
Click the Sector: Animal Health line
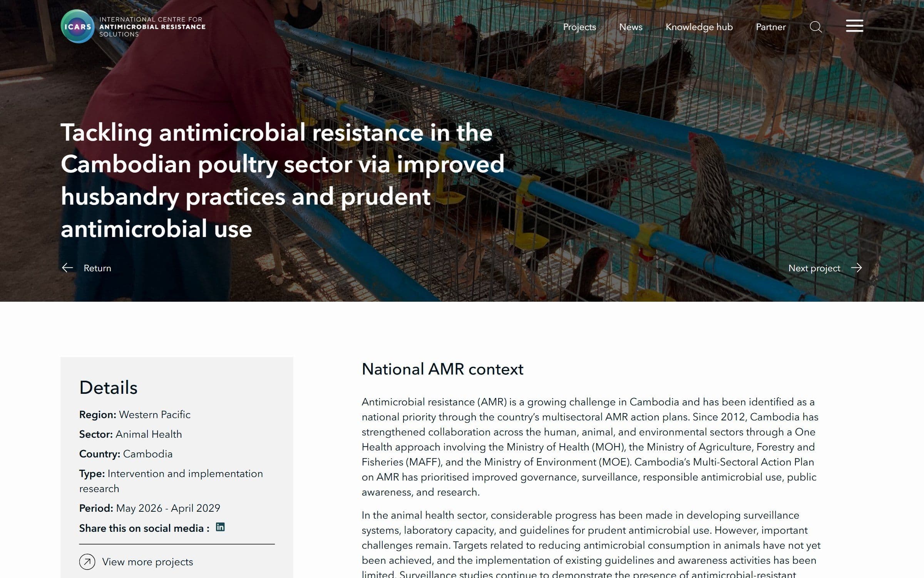[x=131, y=434]
